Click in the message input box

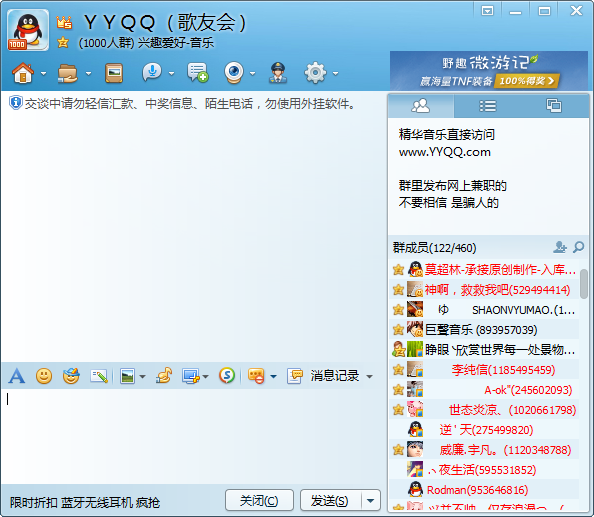coord(193,436)
